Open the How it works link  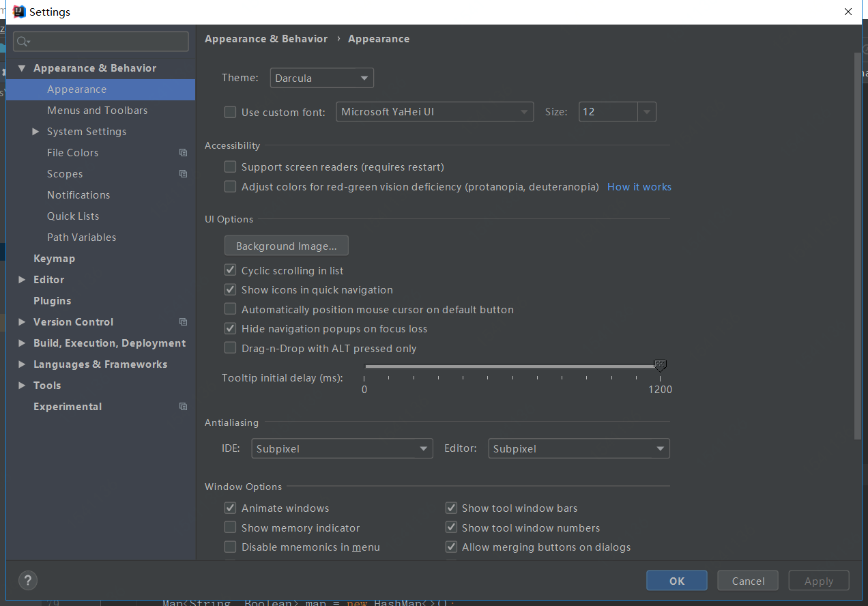(639, 187)
